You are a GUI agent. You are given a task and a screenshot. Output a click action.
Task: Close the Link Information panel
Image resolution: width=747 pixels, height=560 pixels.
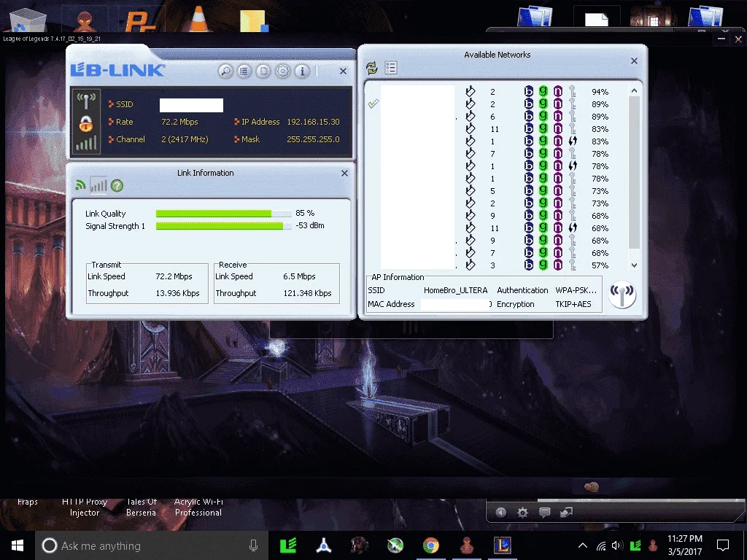pyautogui.click(x=344, y=174)
